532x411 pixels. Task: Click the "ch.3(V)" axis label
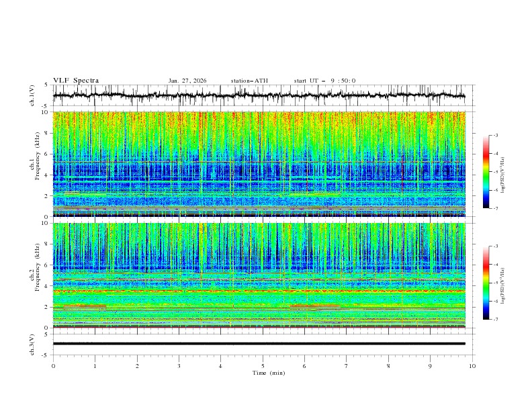[32, 345]
